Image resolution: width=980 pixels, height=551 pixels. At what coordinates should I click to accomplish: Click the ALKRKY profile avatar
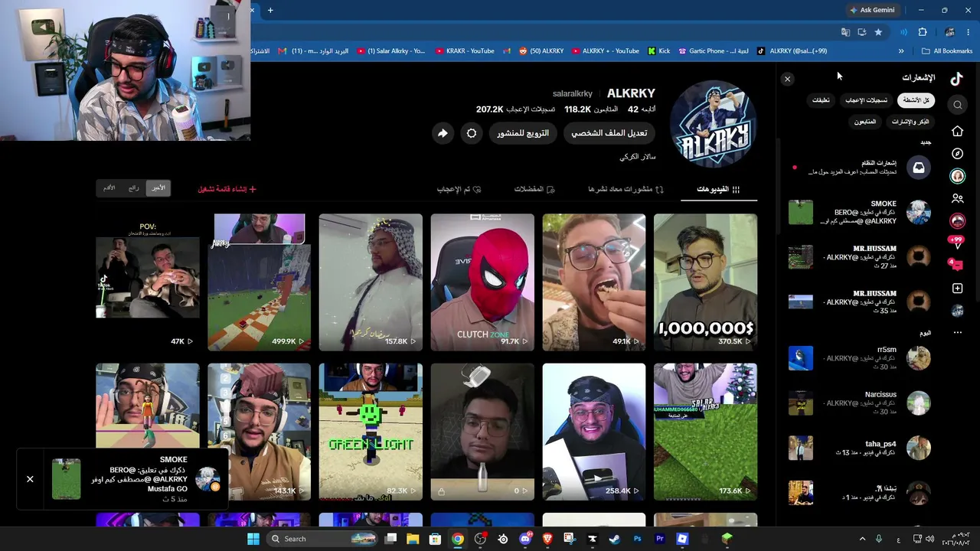(713, 123)
